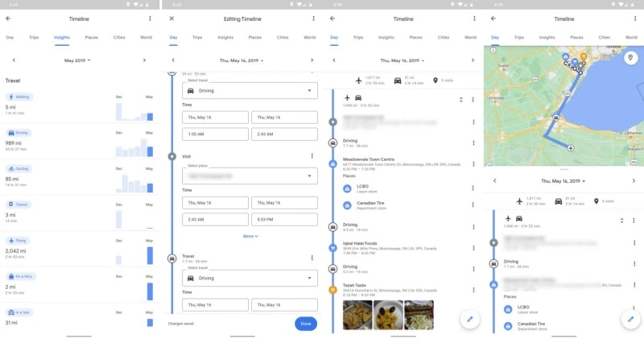Switch to World tab on Insights screen

coord(147,37)
